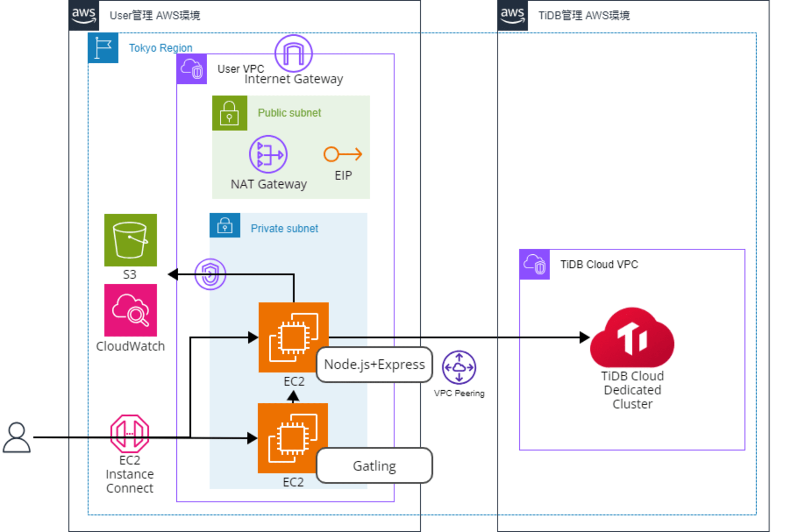Select the Gatling callout box
Viewport: 805px width, 532px height.
[x=374, y=466]
